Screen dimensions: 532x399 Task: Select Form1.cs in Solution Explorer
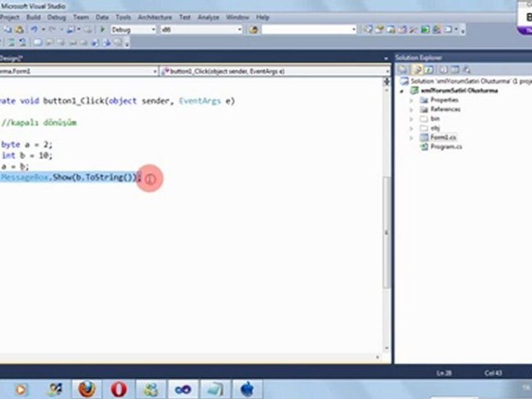click(x=443, y=137)
